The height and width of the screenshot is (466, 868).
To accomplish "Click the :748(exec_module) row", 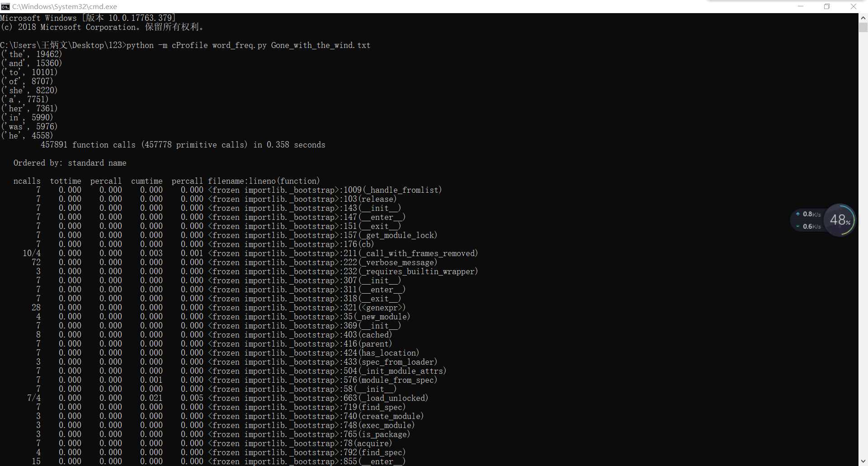I will 226,425.
